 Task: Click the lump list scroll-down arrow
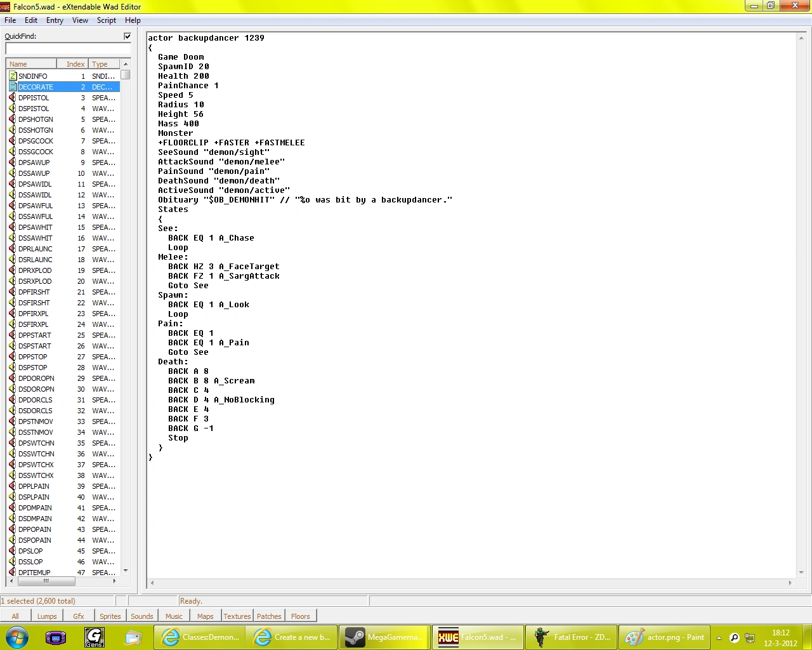tap(126, 571)
